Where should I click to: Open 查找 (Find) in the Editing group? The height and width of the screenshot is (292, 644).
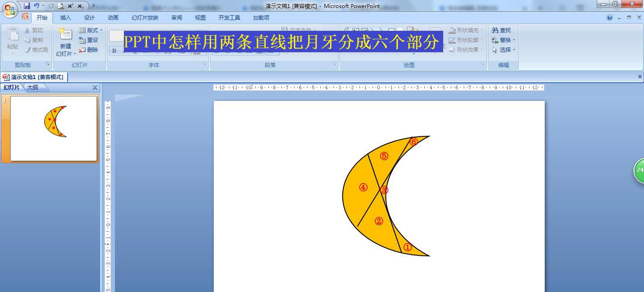click(x=502, y=30)
